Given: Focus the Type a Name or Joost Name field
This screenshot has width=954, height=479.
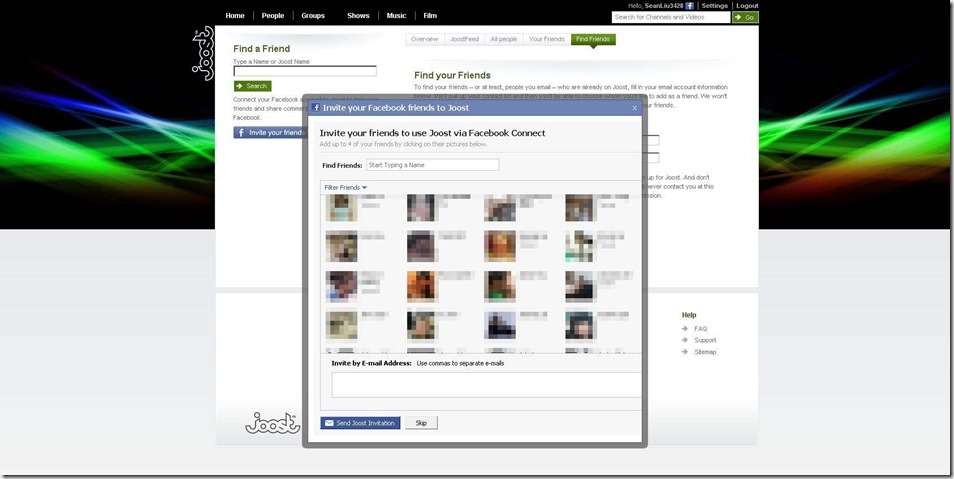Looking at the screenshot, I should click(305, 71).
